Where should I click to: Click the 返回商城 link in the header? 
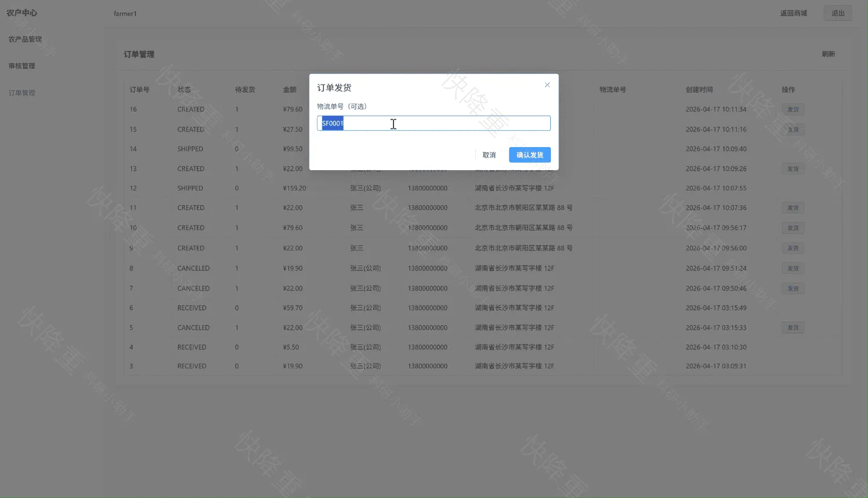[793, 13]
